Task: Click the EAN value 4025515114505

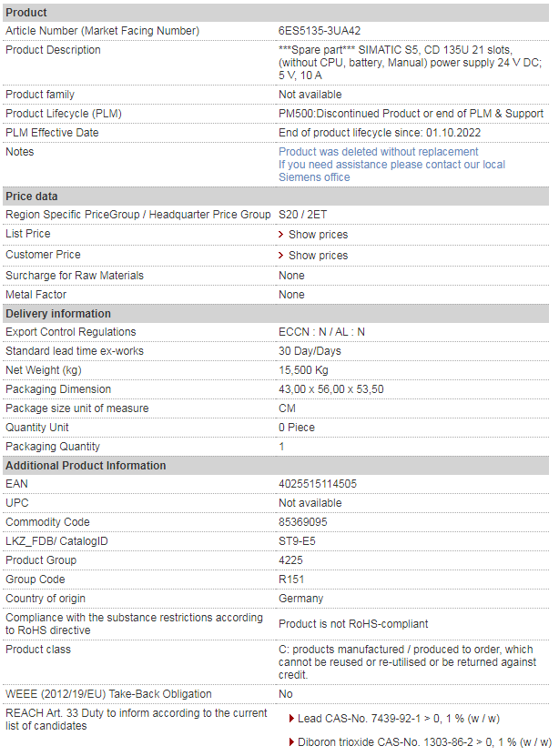Action: pyautogui.click(x=318, y=484)
